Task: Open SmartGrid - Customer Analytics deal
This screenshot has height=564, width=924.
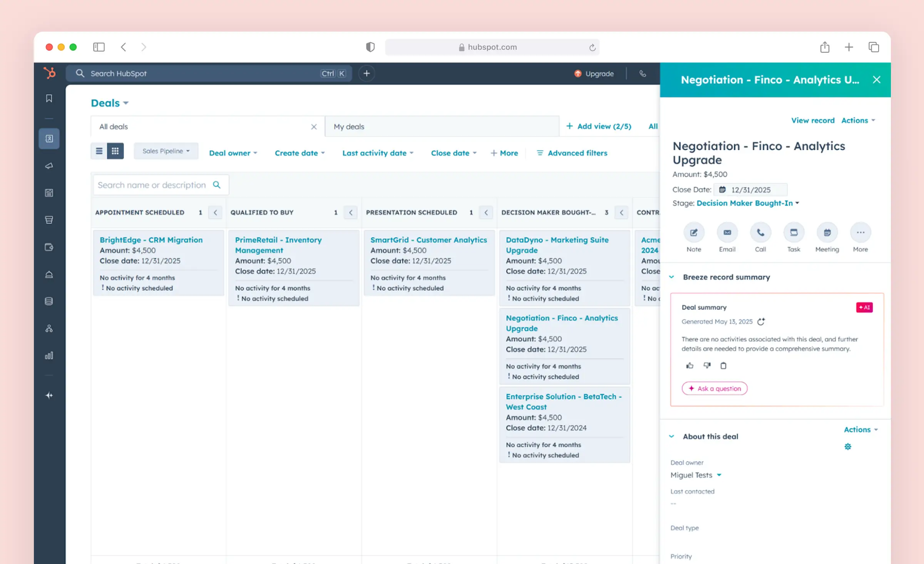Action: tap(429, 240)
